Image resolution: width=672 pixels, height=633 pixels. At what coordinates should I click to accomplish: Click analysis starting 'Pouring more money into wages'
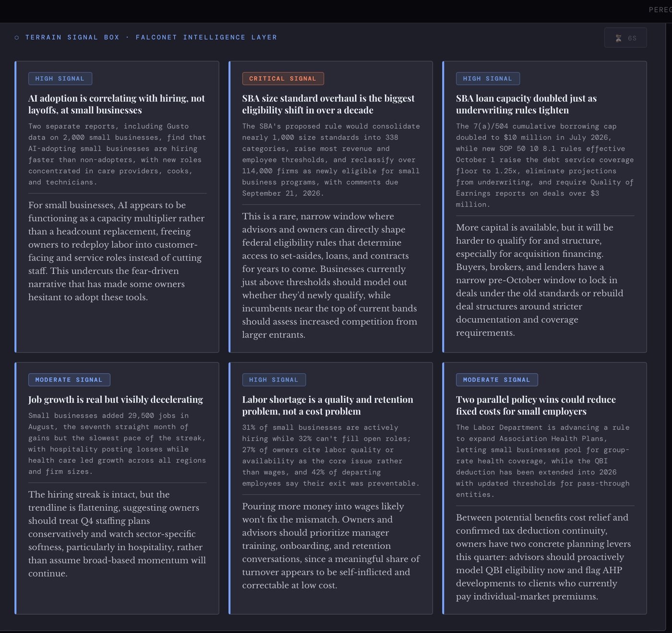click(331, 546)
